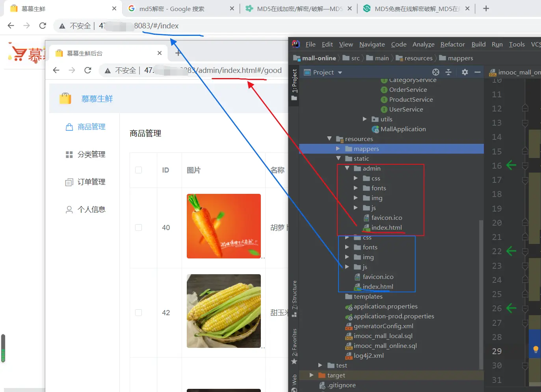Expand the fonts folder under admin
Screen dimensions: 541x392
pos(355,188)
